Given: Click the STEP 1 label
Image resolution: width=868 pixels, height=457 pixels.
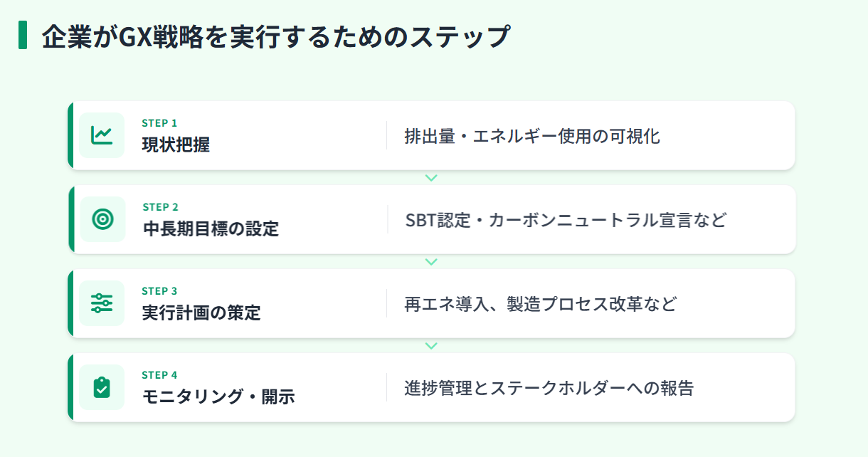Looking at the screenshot, I should coord(159,123).
